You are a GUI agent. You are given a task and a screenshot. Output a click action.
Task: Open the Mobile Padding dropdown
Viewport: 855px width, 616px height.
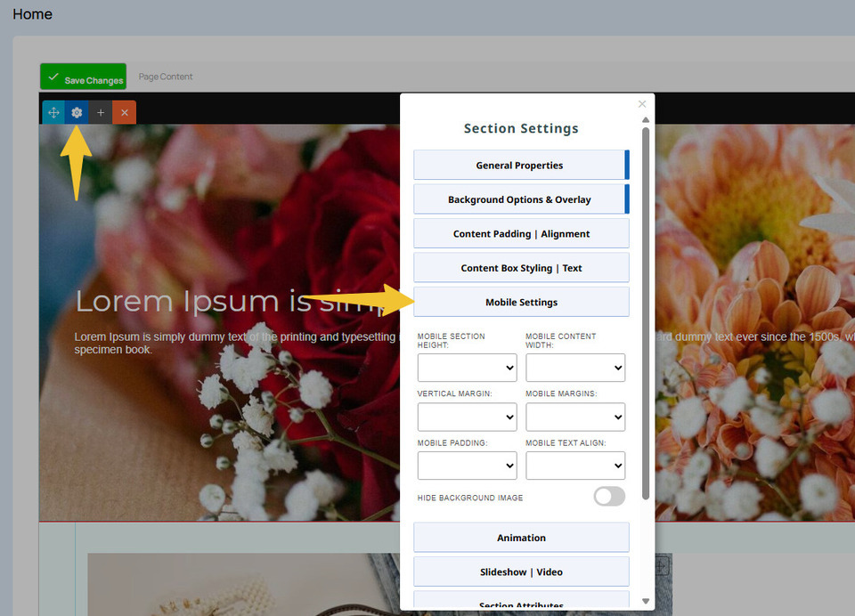point(467,466)
